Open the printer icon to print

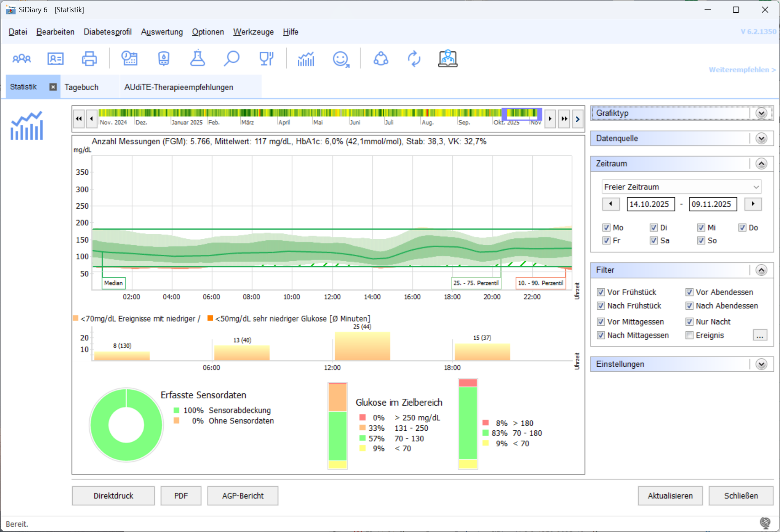pyautogui.click(x=89, y=58)
